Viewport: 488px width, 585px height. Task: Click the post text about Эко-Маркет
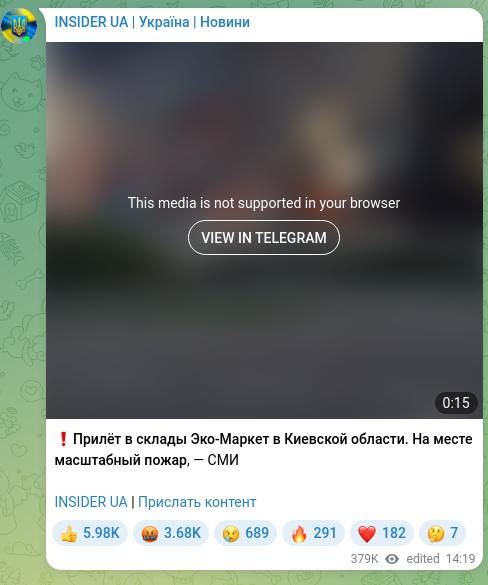click(x=264, y=449)
